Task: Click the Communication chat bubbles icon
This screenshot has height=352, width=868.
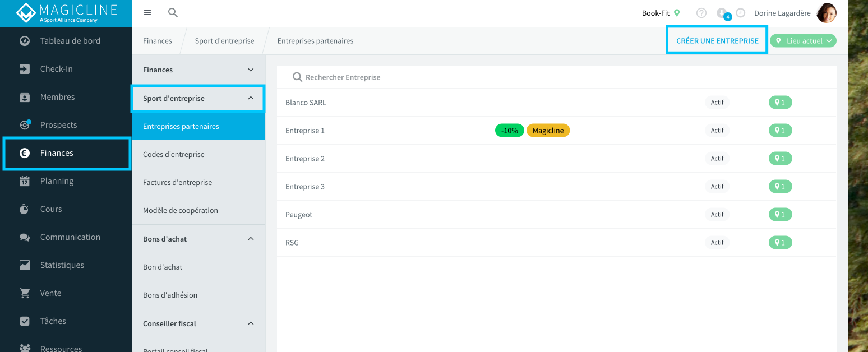Action: 25,237
